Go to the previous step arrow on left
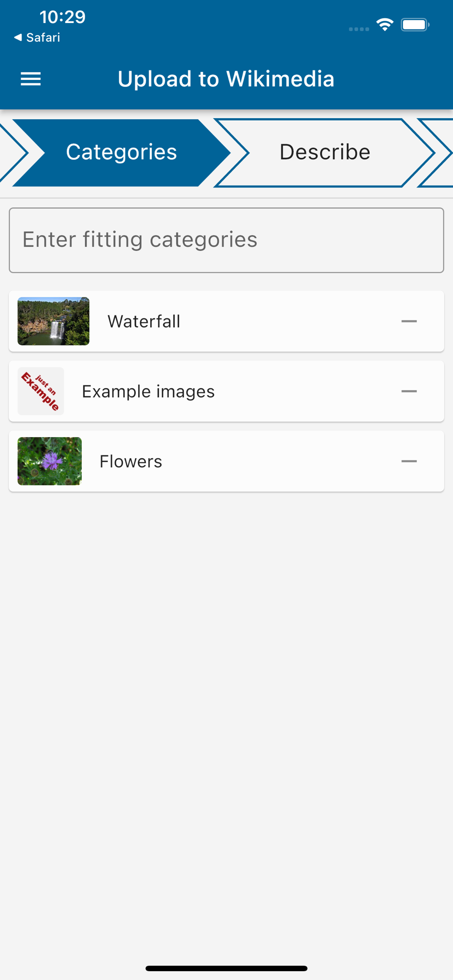This screenshot has width=453, height=980. (x=12, y=152)
